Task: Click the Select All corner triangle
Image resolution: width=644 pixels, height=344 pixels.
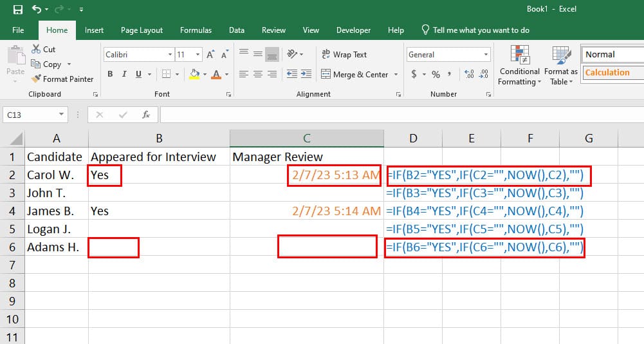Action: tap(15, 139)
